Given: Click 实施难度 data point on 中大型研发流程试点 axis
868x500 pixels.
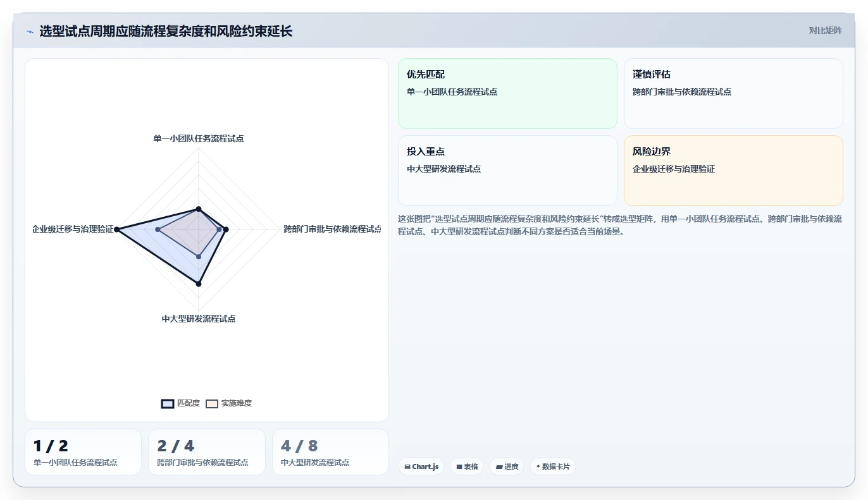Looking at the screenshot, I should point(199,257).
